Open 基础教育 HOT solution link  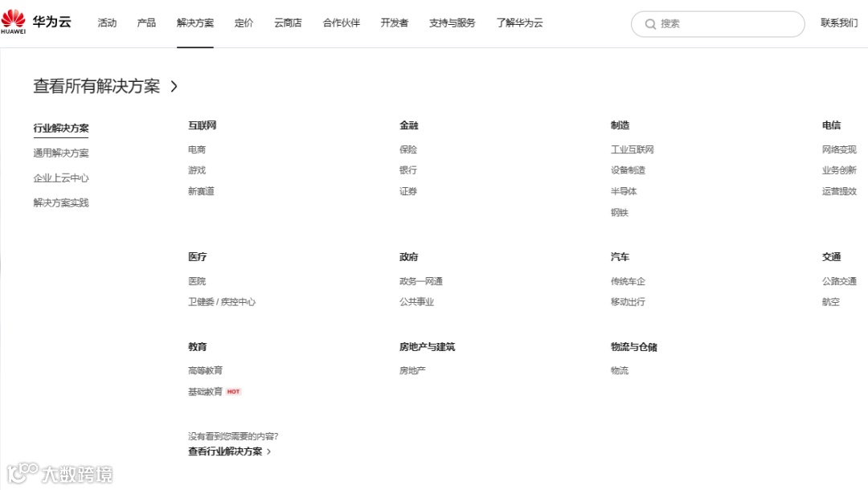pyautogui.click(x=215, y=391)
